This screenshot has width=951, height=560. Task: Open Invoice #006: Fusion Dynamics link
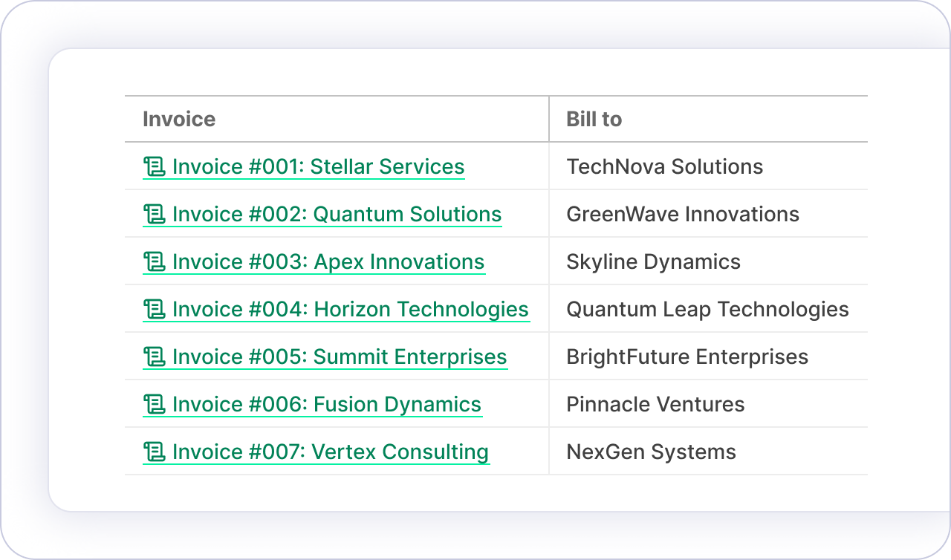326,404
